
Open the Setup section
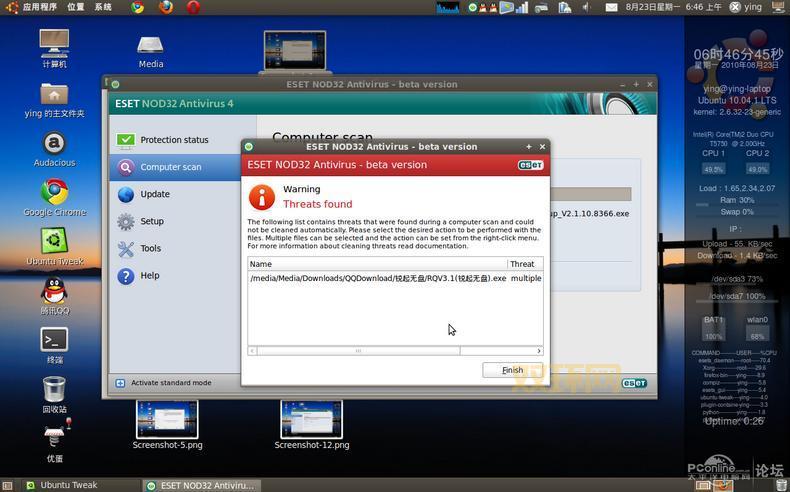[x=151, y=221]
